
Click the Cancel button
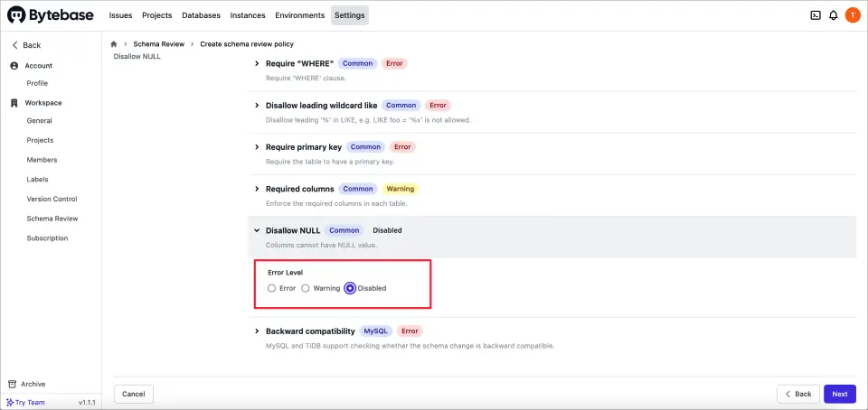click(134, 394)
